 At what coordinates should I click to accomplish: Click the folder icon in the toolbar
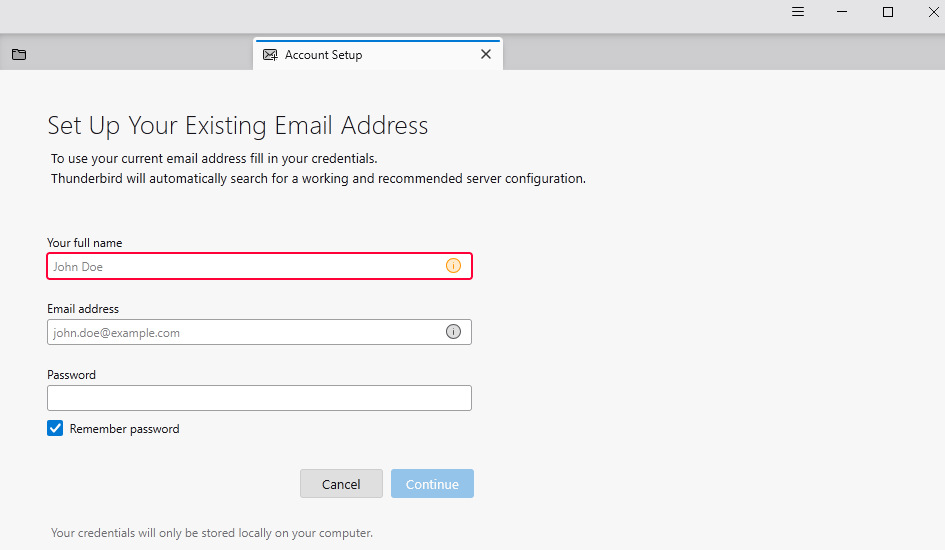[x=19, y=55]
